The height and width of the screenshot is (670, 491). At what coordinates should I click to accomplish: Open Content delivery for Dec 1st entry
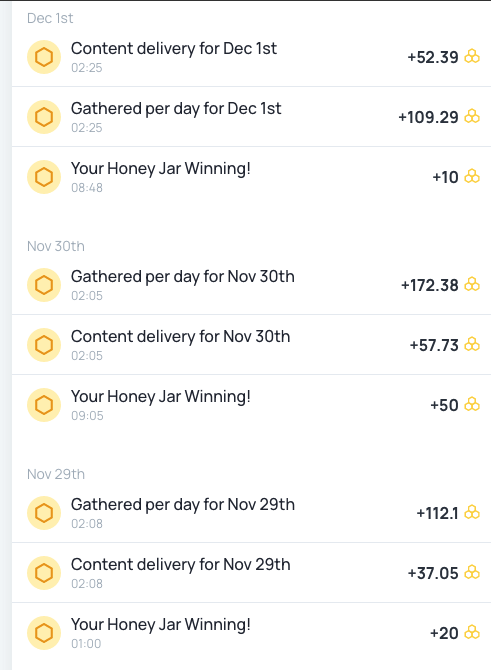[x=251, y=57]
